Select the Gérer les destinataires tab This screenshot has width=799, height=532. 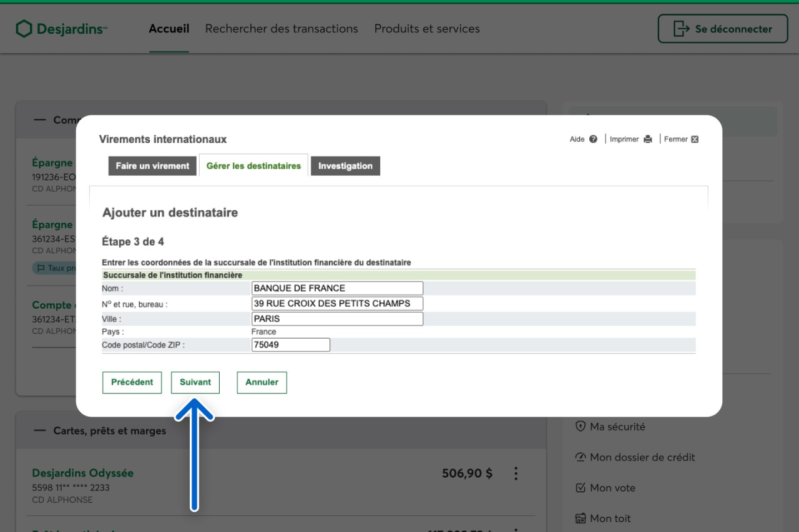253,166
